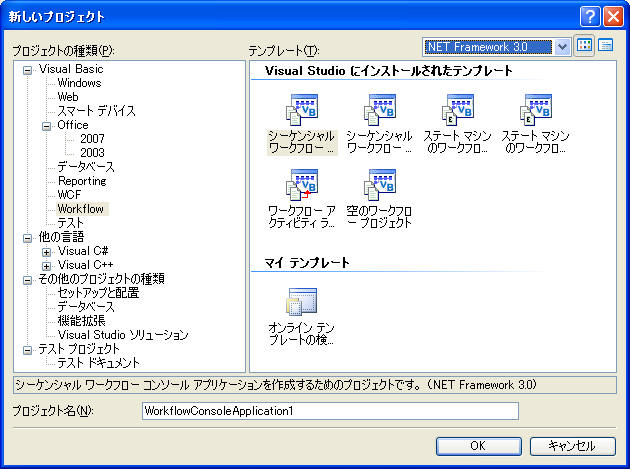
Task: Click Visual Studio にインストールされたテンプレート header
Action: tap(389, 71)
